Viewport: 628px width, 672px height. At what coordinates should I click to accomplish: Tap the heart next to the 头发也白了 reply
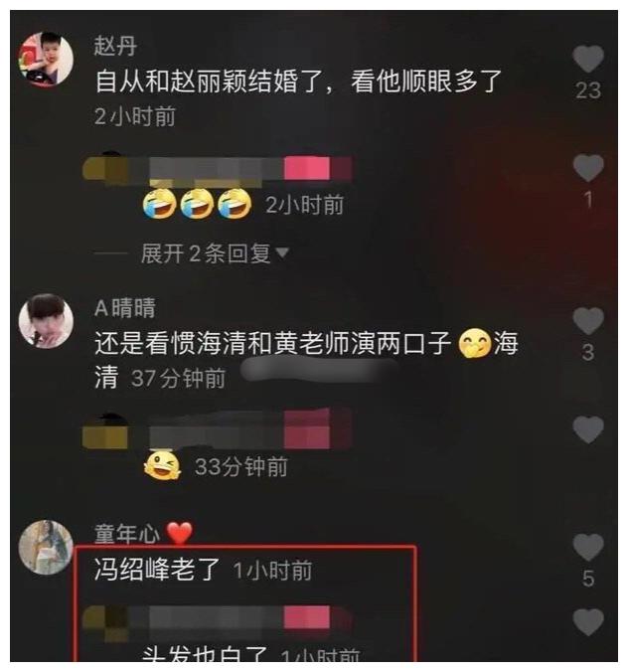(x=588, y=622)
